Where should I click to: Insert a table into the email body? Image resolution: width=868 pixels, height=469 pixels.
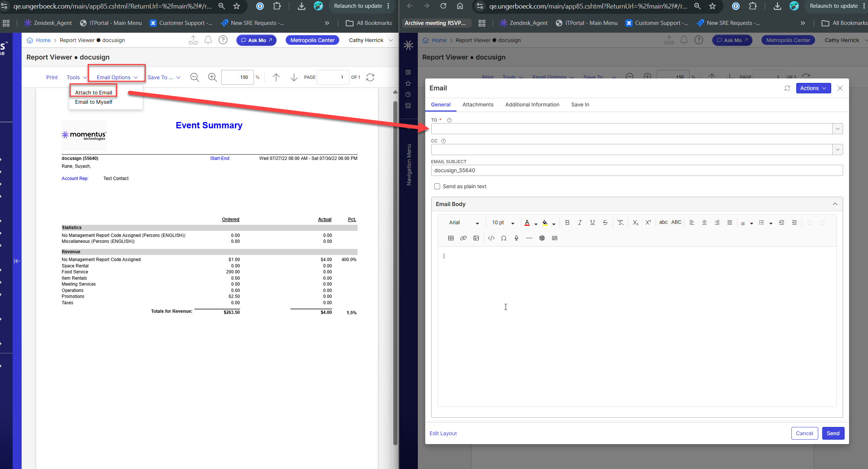pos(451,238)
